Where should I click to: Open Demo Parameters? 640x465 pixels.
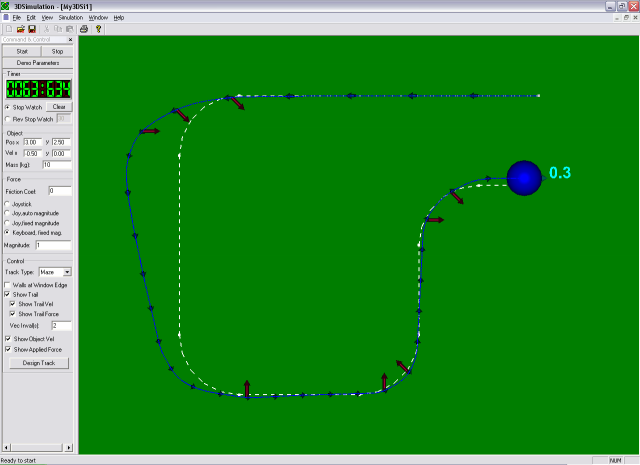click(38, 63)
